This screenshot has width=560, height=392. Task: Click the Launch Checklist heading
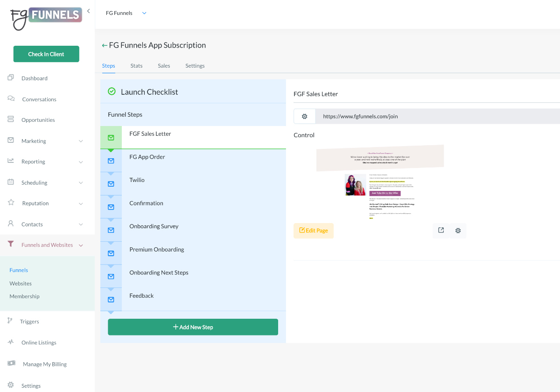149,92
